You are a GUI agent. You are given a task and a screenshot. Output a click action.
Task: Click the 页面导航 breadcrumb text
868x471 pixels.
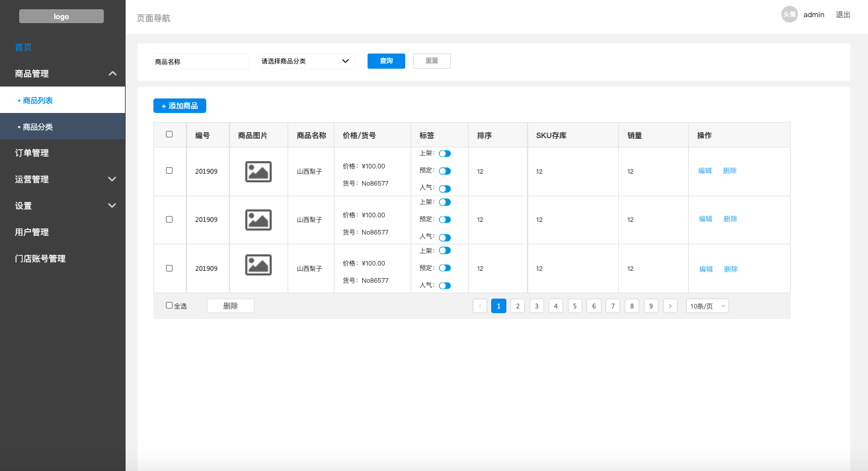click(153, 18)
